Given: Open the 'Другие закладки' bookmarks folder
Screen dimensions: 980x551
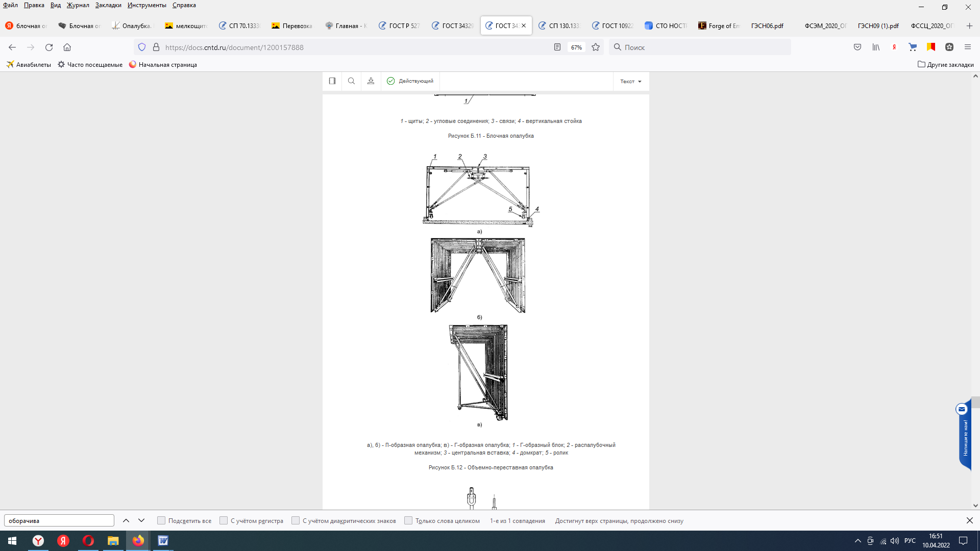Looking at the screenshot, I should click(945, 64).
